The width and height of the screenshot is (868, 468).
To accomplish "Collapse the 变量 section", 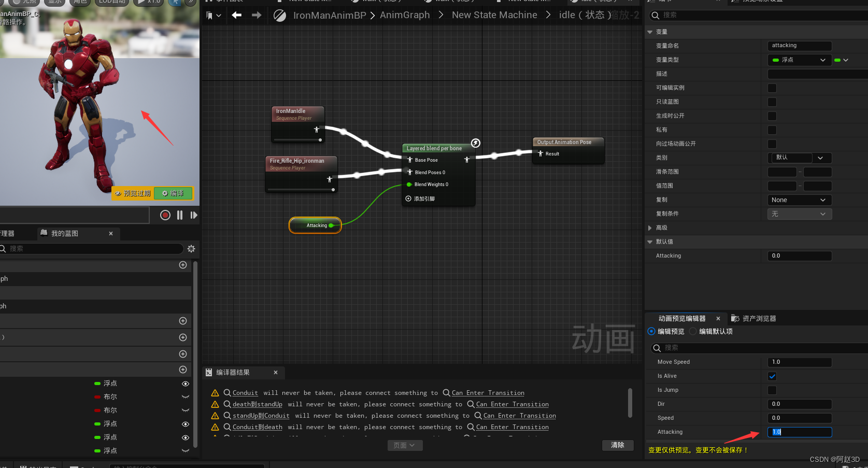I will coord(650,32).
